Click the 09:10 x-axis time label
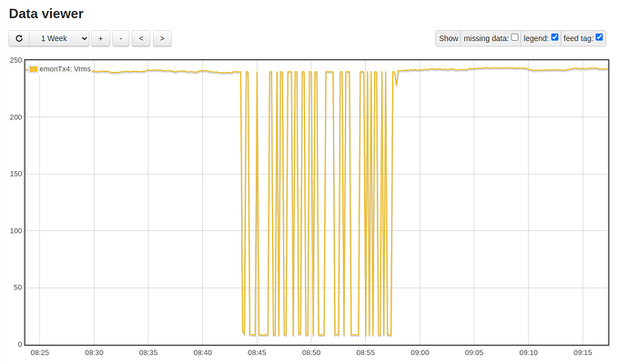Viewport: 628px width, 364px height. coord(528,353)
